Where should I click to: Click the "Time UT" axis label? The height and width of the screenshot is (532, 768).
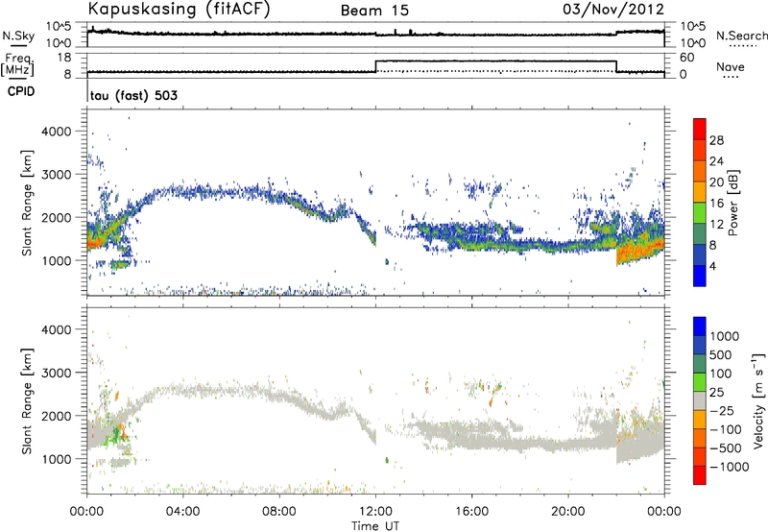click(x=375, y=526)
